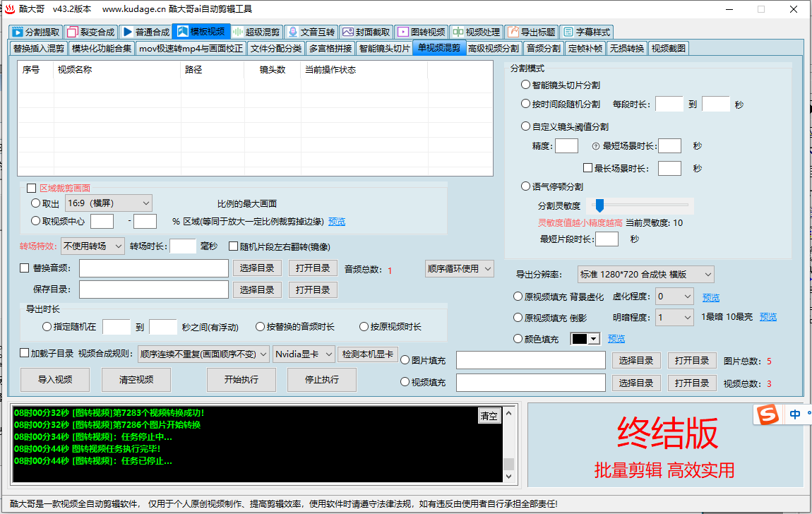Select the 取视频中心 radio button
Image resolution: width=812 pixels, height=514 pixels.
[36, 221]
